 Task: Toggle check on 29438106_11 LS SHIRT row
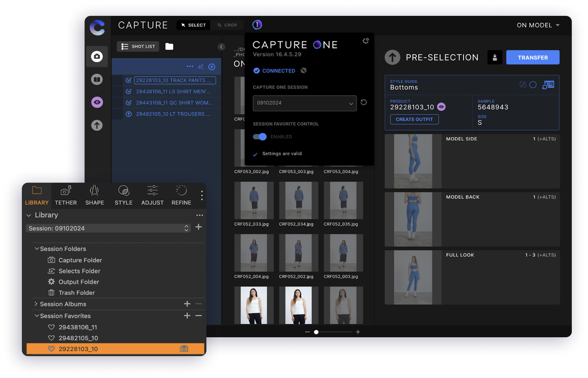pyautogui.click(x=129, y=92)
